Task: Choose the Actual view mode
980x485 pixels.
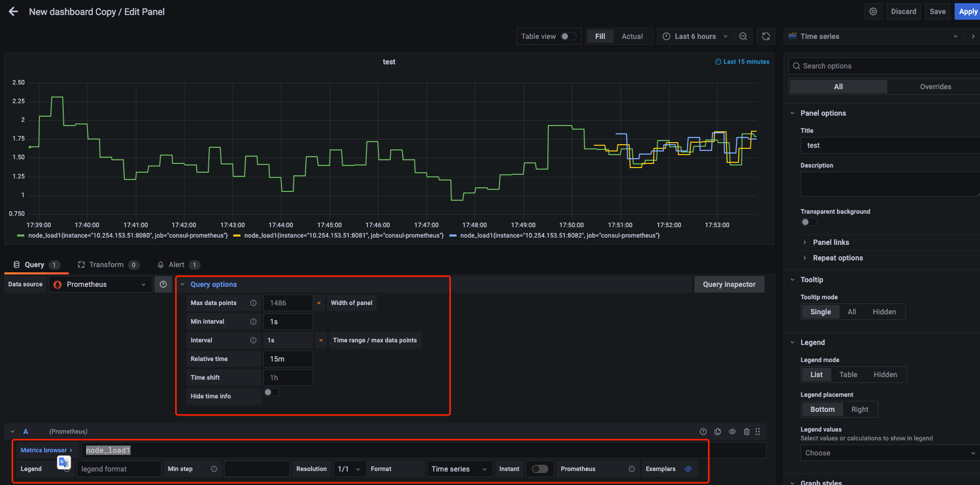Action: 632,36
